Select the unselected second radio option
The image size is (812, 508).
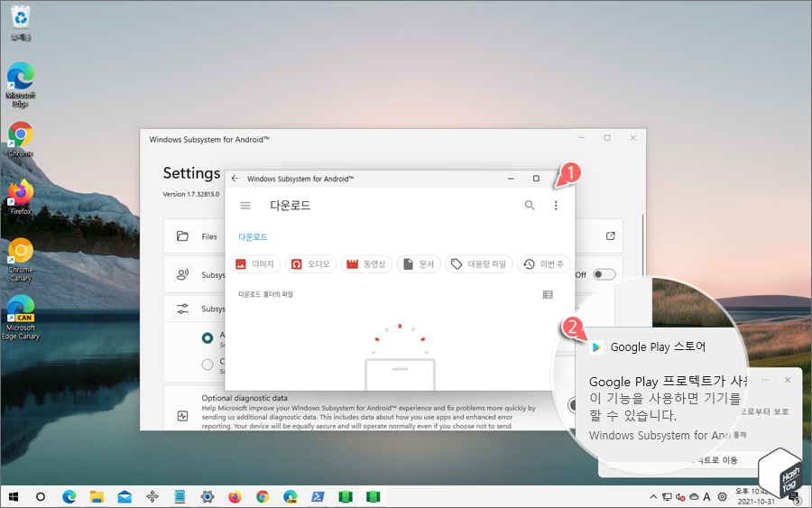click(x=208, y=364)
